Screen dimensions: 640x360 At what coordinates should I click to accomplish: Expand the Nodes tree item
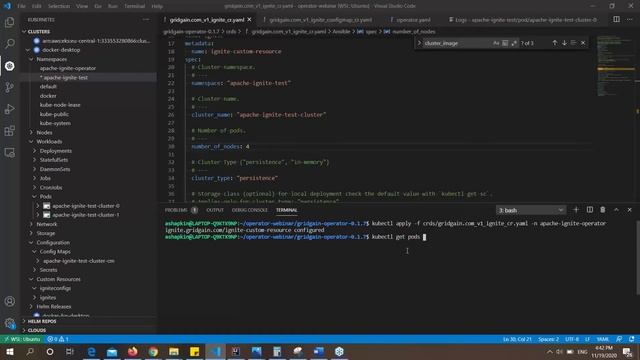coord(31,132)
